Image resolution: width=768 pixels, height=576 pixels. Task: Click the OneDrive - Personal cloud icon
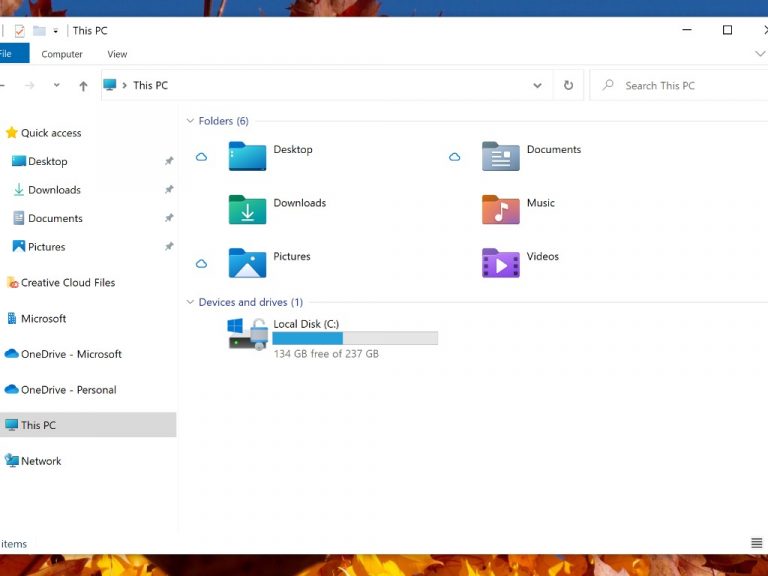[x=12, y=389]
